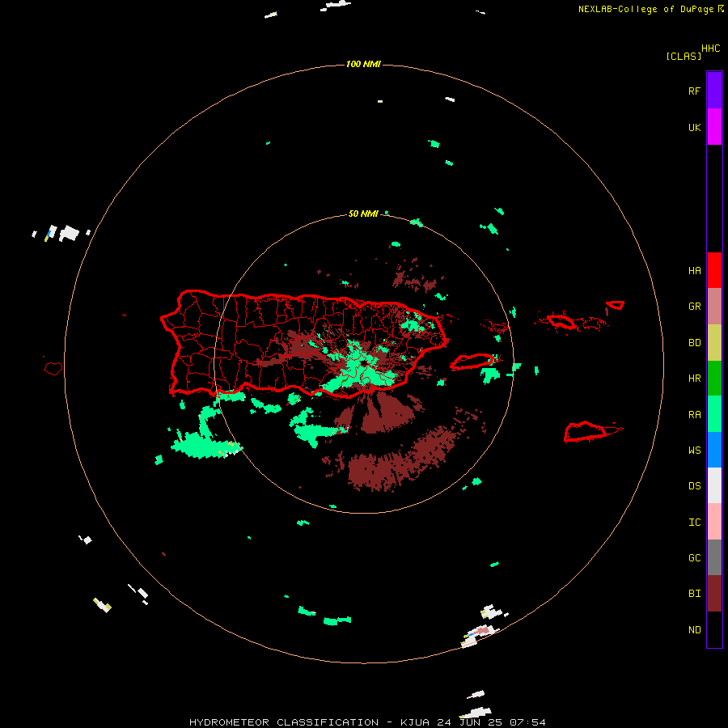Click the HA legend label
The height and width of the screenshot is (728, 728).
[694, 271]
